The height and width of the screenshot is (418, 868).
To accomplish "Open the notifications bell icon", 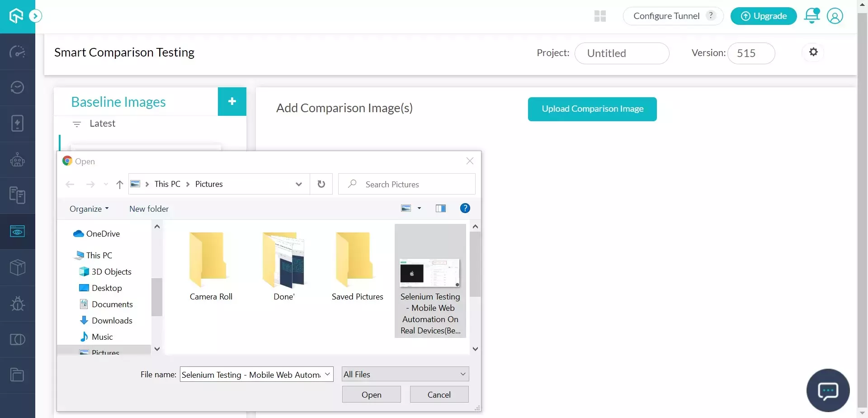I will pos(811,16).
